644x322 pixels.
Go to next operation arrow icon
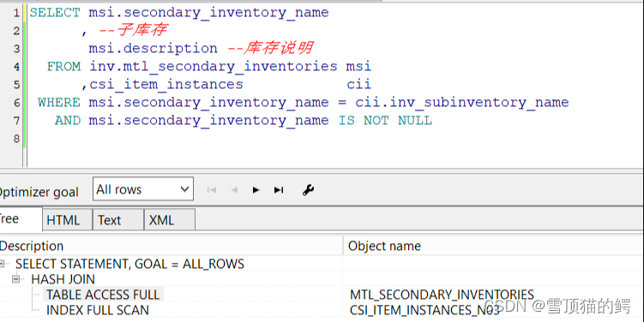(256, 190)
